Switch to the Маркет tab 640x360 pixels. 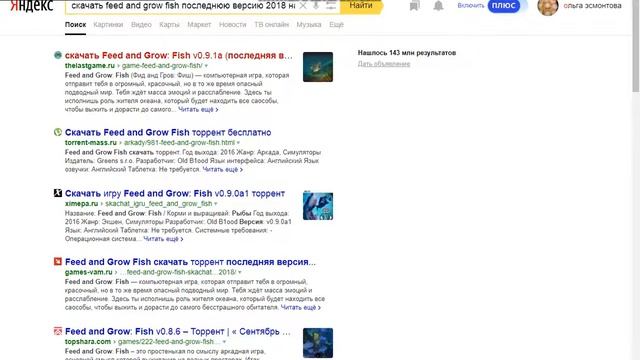coord(199,24)
